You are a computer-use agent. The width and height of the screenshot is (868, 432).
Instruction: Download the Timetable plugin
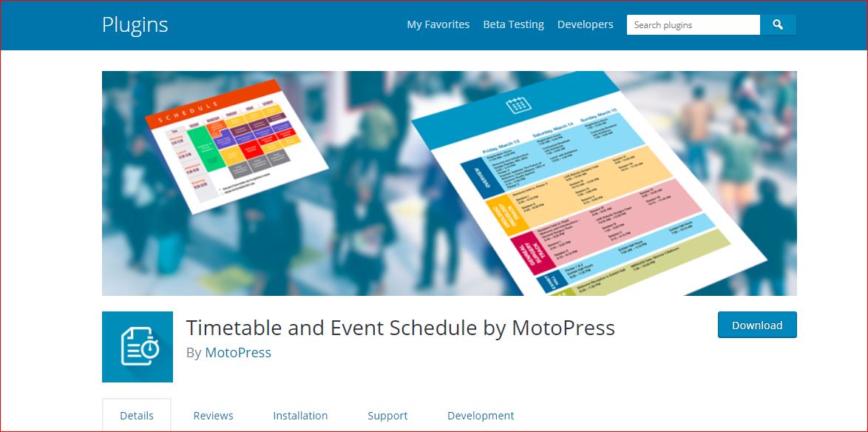[757, 325]
